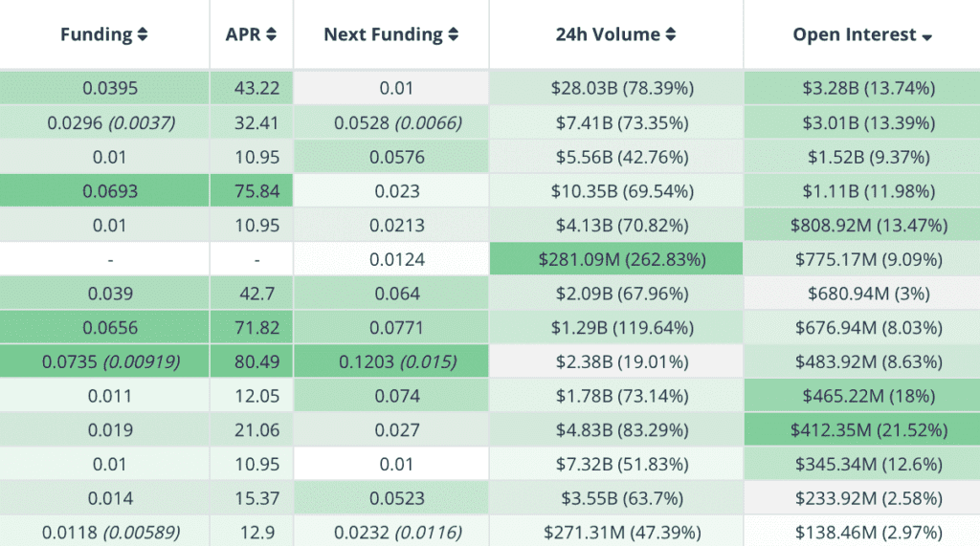Screen dimensions: 980x546
Task: Select the $281.09M (262.83%) volume cell
Action: pos(621,259)
